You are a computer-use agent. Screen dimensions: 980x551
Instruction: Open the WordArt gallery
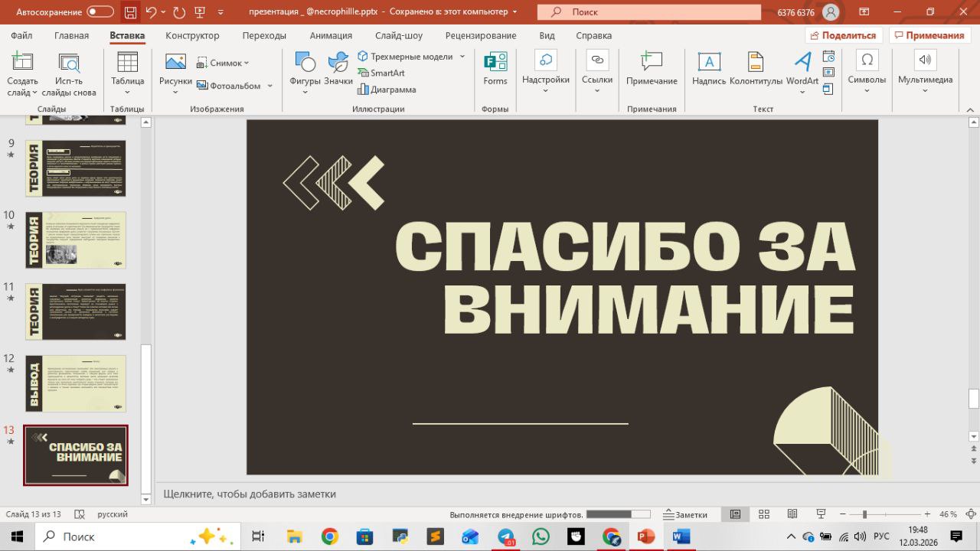(x=802, y=73)
